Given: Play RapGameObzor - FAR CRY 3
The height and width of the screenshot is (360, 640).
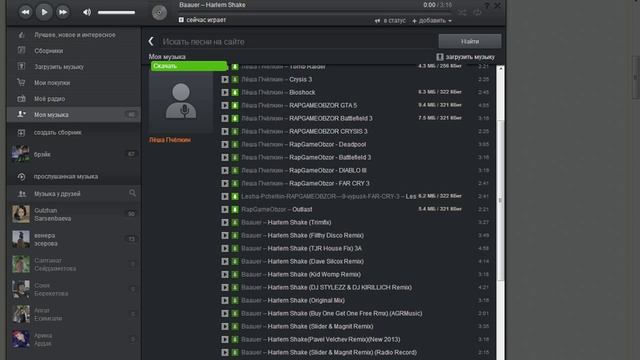Looking at the screenshot, I should pyautogui.click(x=225, y=184).
